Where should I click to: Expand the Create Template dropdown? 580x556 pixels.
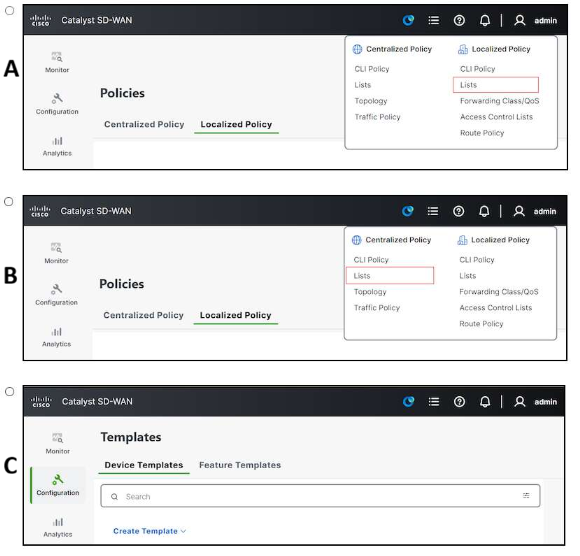[x=149, y=531]
